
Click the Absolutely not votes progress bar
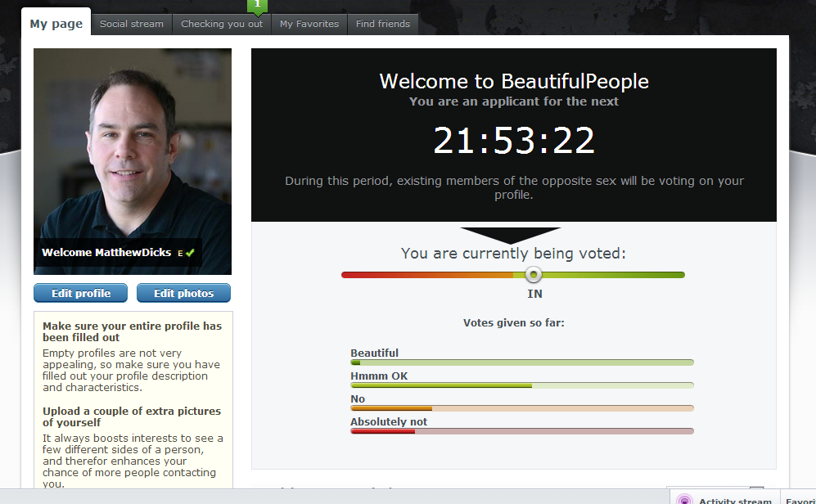tap(522, 431)
